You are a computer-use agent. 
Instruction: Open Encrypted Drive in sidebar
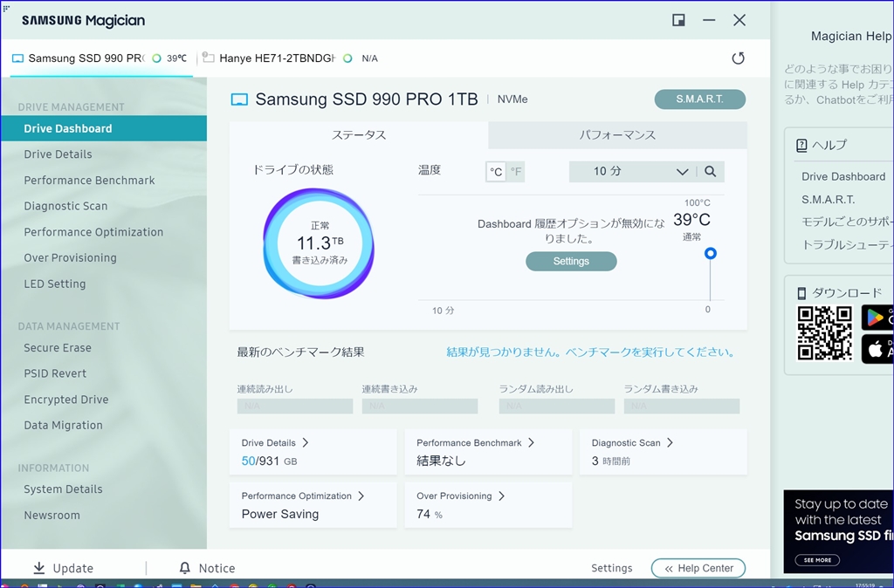point(66,400)
